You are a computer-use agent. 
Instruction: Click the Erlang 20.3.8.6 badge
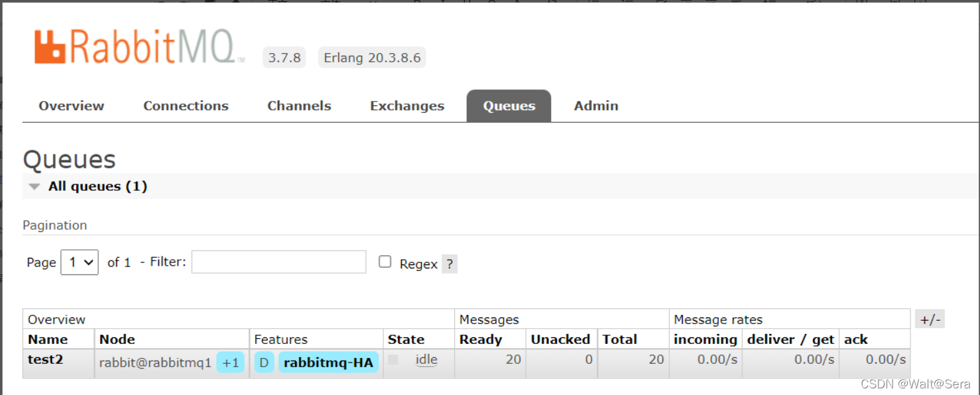click(x=372, y=58)
